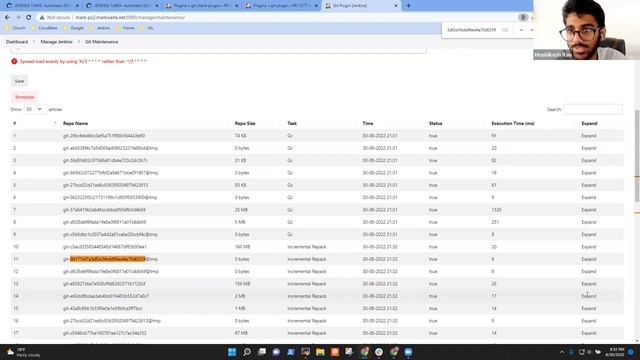Close the git-plugin PR-1277 tab
The width and height of the screenshot is (640, 360).
pyautogui.click(x=316, y=6)
